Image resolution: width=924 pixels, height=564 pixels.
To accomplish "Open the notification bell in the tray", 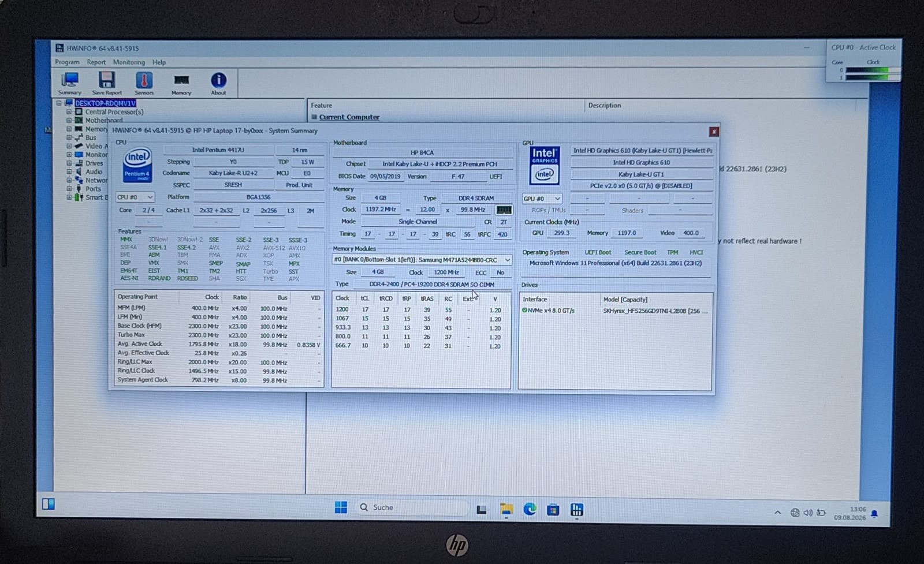I will pos(874,513).
